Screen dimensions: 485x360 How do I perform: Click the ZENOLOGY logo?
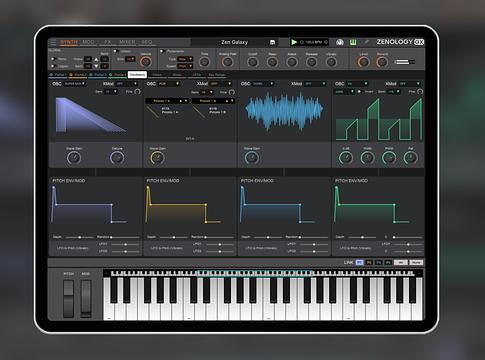[400, 42]
